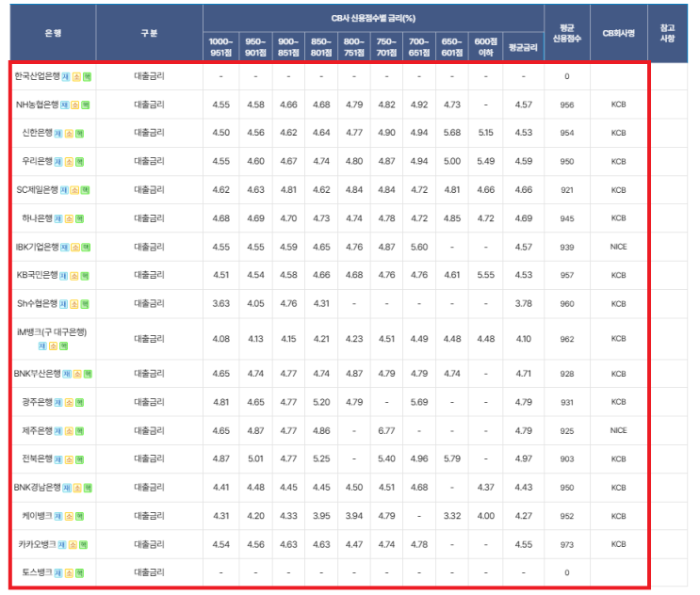Viewport: 700px width, 595px height.
Task: Click the blue 재 badge beside 한국산업은행
Action: tap(66, 76)
